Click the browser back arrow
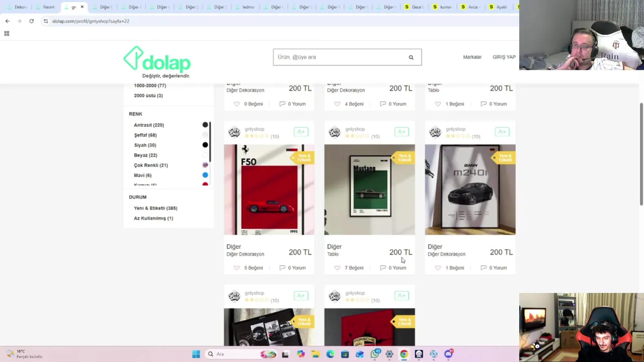 point(7,21)
